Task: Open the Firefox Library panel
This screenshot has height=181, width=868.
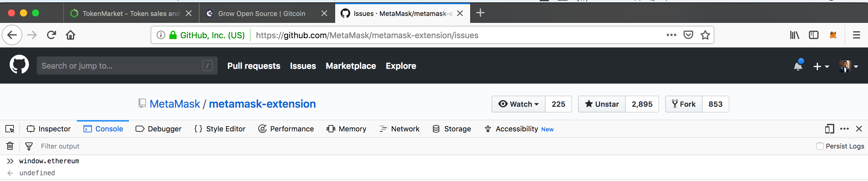Action: point(794,35)
